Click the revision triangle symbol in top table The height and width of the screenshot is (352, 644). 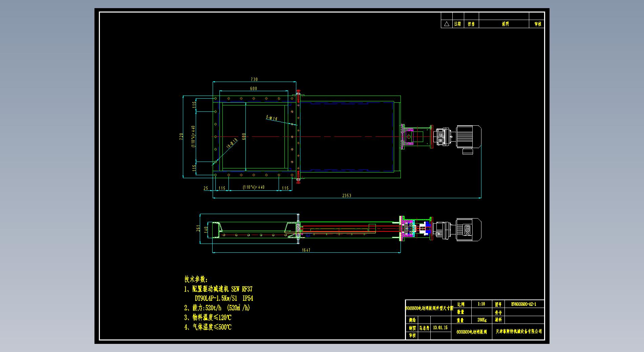tap(447, 24)
